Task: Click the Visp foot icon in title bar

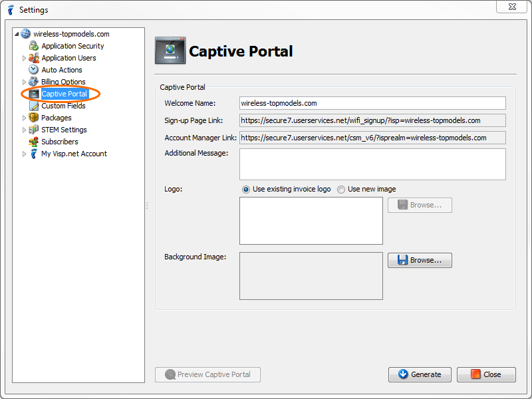Action: tap(11, 10)
